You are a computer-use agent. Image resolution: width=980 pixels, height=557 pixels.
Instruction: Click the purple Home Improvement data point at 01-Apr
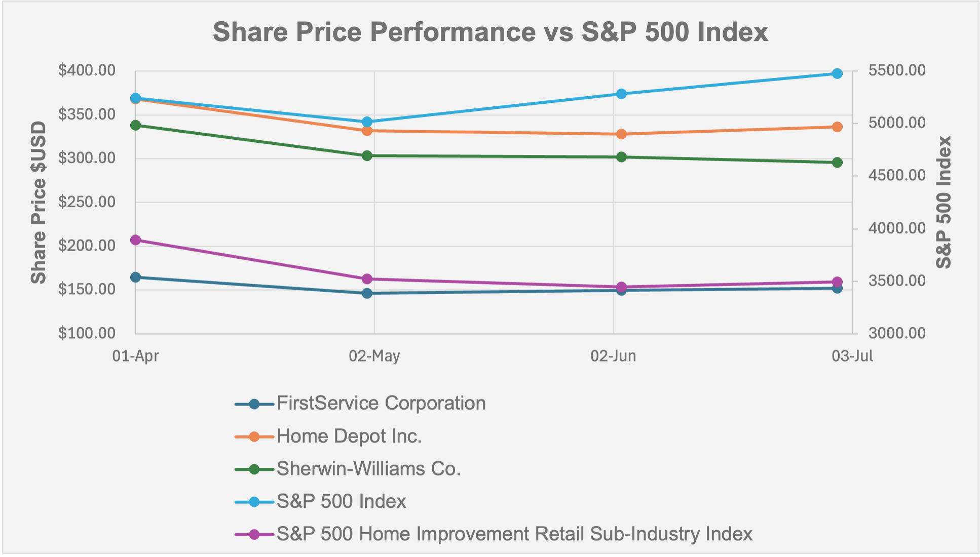[x=136, y=240]
